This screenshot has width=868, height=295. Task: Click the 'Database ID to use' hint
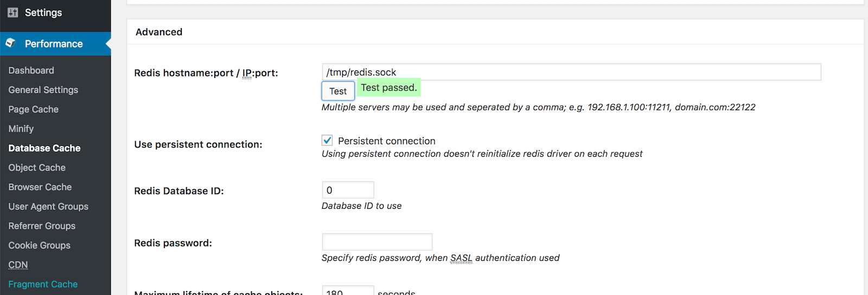(x=361, y=206)
